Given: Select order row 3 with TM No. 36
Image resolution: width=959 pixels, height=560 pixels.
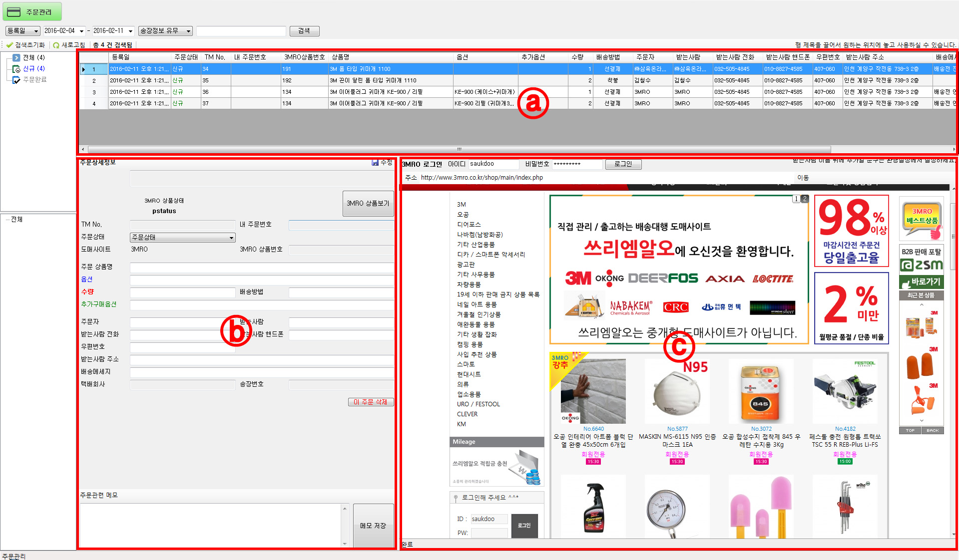Looking at the screenshot, I should tap(517, 92).
